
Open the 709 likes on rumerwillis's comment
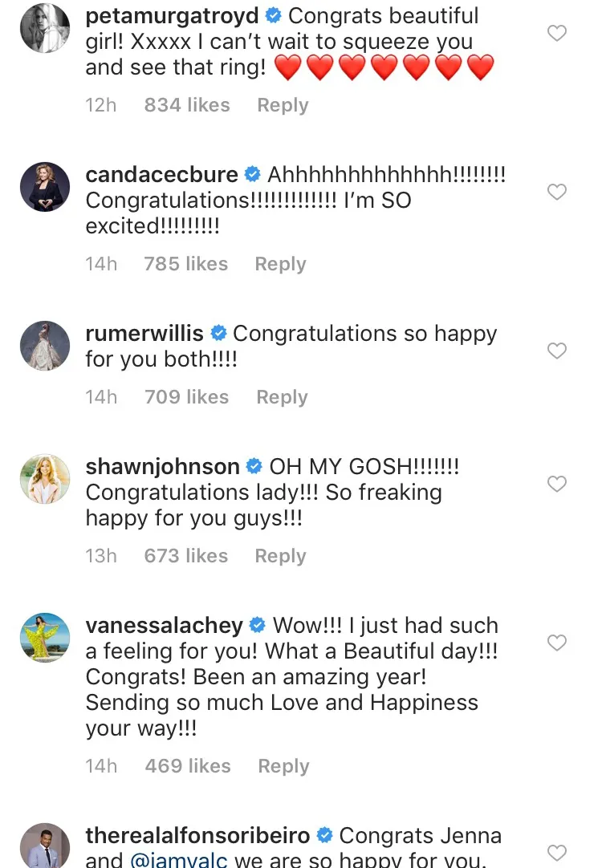186,396
